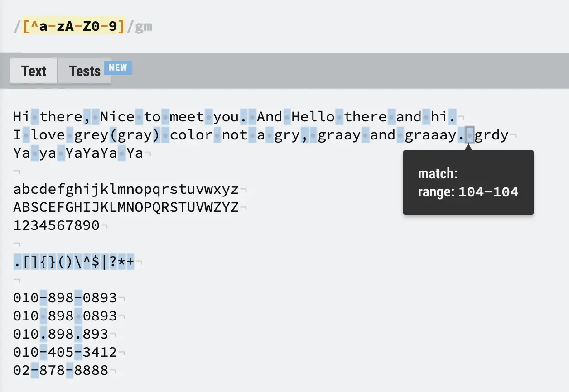The image size is (569, 392).
Task: Open the Tests tab
Action: [85, 71]
